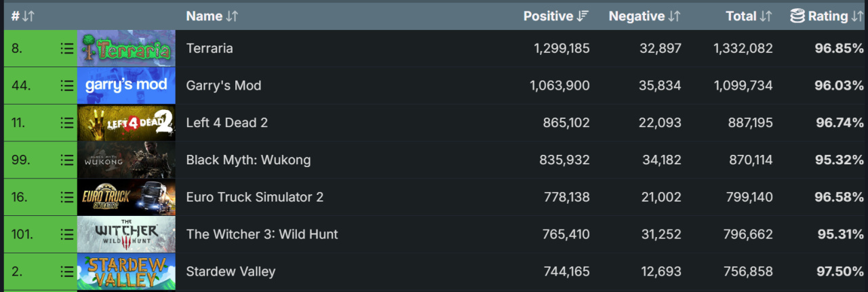This screenshot has height=292, width=868.
Task: Click the list icon for Stardew Valley
Action: click(x=66, y=272)
